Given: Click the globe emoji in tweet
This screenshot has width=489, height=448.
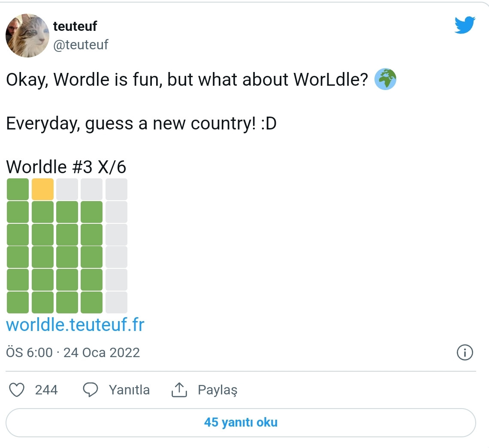Looking at the screenshot, I should (385, 80).
